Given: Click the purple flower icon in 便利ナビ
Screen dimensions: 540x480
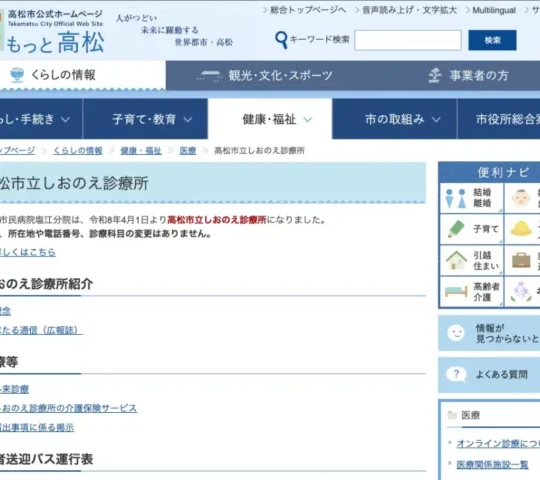Looking at the screenshot, I should click(521, 291).
